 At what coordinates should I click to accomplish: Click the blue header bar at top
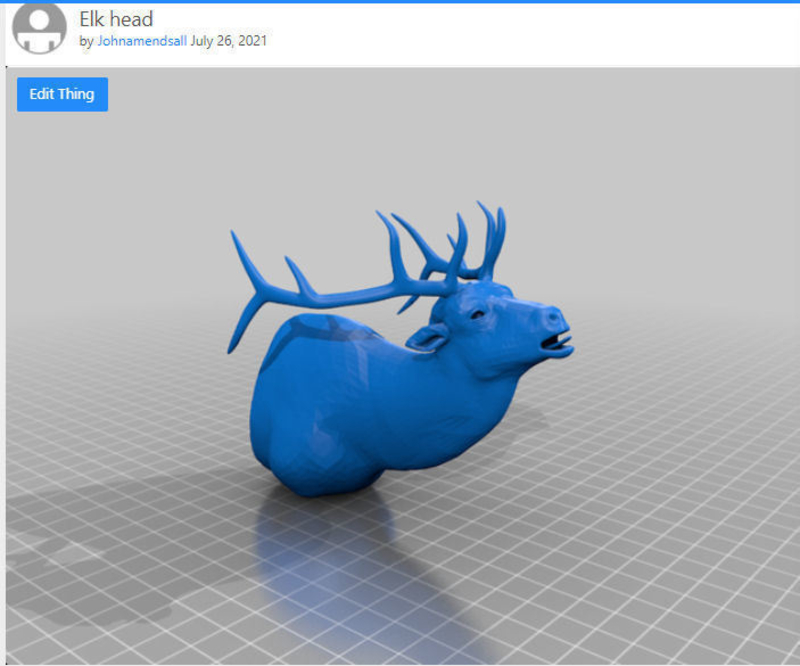pyautogui.click(x=400, y=3)
